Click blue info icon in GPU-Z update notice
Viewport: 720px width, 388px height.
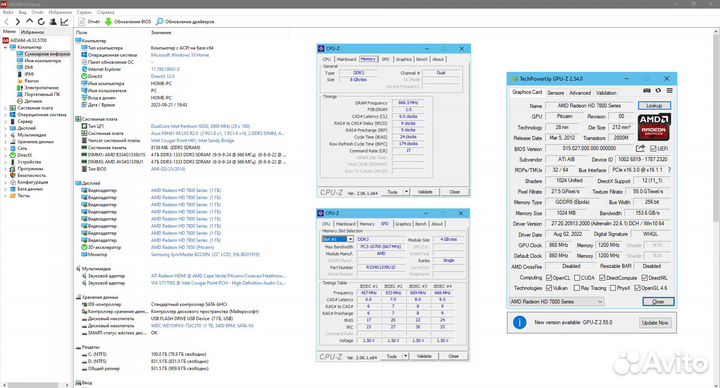coord(519,322)
